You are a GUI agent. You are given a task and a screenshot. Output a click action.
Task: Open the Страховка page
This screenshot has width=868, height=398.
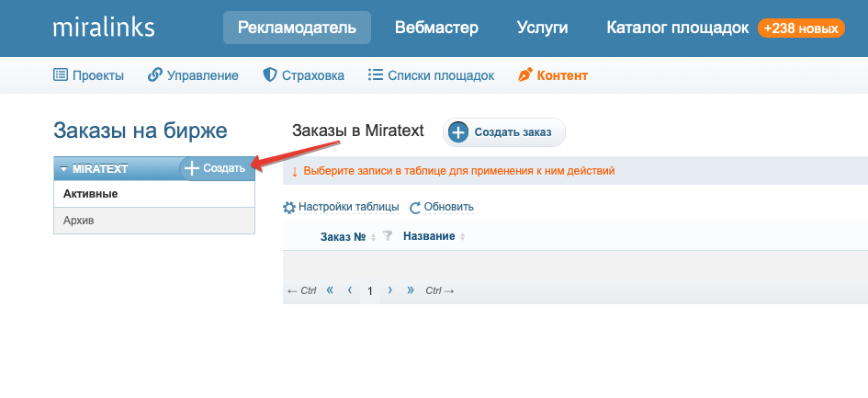click(x=313, y=75)
